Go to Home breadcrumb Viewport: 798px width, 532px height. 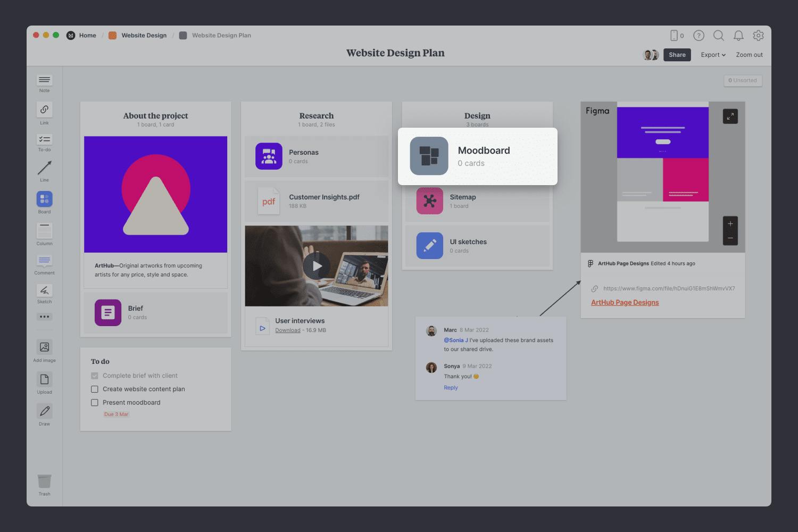[87, 36]
